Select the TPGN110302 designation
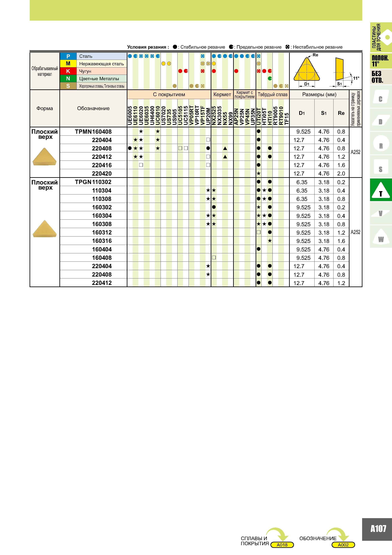Image resolution: width=392 pixels, height=555 pixels. 93,182
